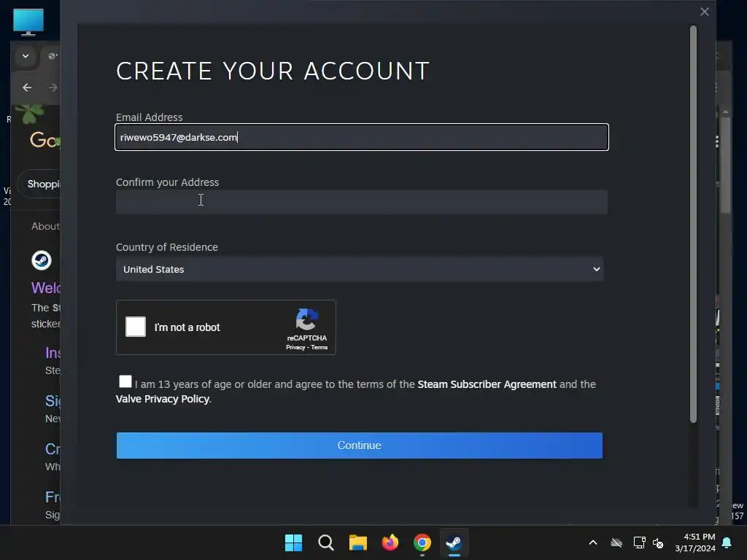Open reCAPTCHA Terms link

[320, 348]
